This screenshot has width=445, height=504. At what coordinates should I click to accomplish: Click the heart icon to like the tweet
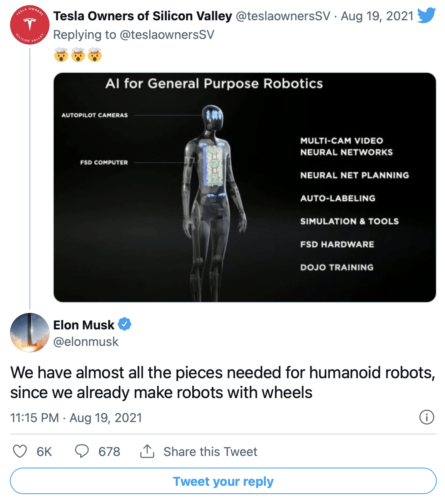(19, 451)
